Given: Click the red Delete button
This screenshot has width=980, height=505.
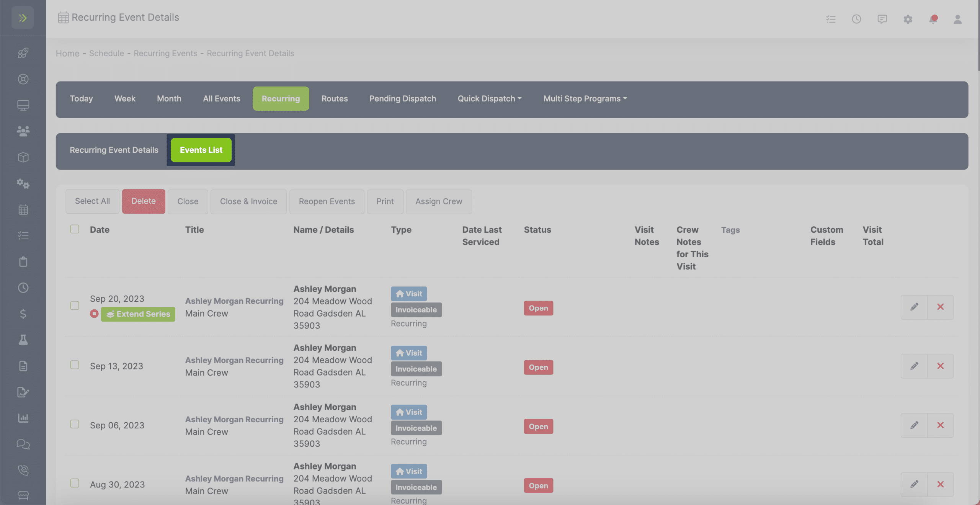Looking at the screenshot, I should (x=144, y=201).
